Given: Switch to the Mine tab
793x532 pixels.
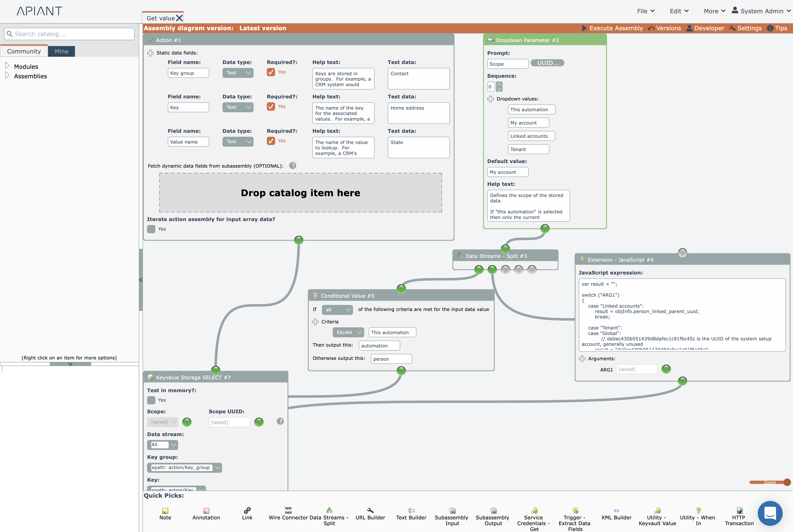Looking at the screenshot, I should point(61,51).
